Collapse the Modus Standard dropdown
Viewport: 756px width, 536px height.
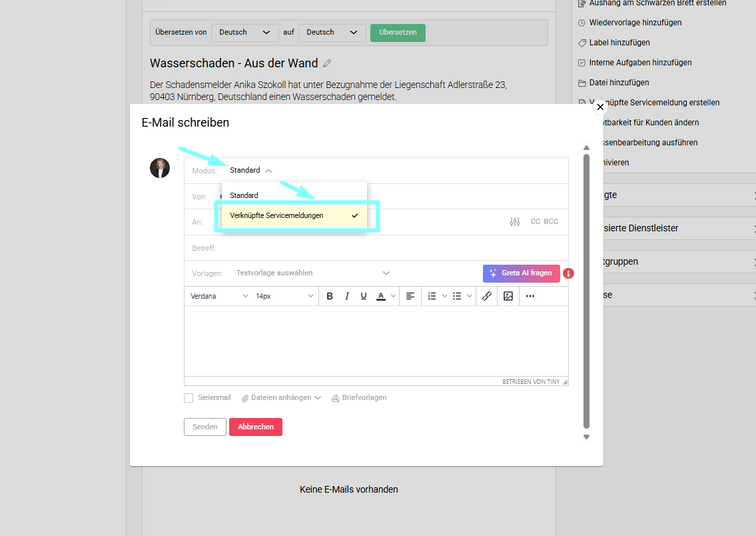pyautogui.click(x=250, y=170)
